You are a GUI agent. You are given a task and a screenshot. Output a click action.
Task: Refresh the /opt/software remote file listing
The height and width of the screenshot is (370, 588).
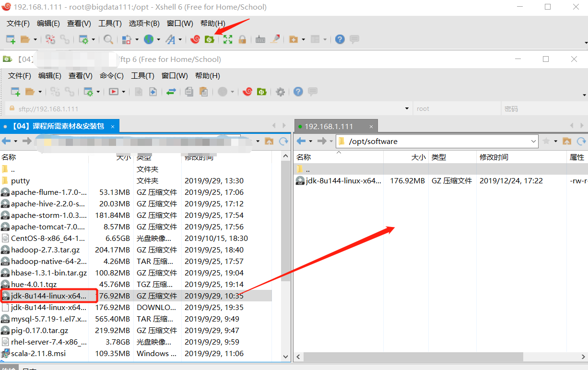pos(581,141)
